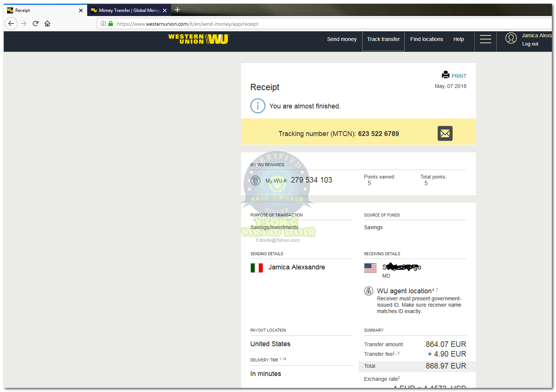Click the Points earned value label
The image size is (556, 392).
379,177
